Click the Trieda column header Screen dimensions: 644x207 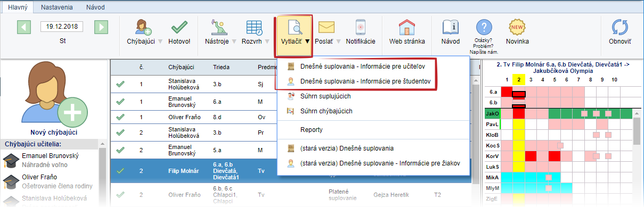[x=221, y=67]
